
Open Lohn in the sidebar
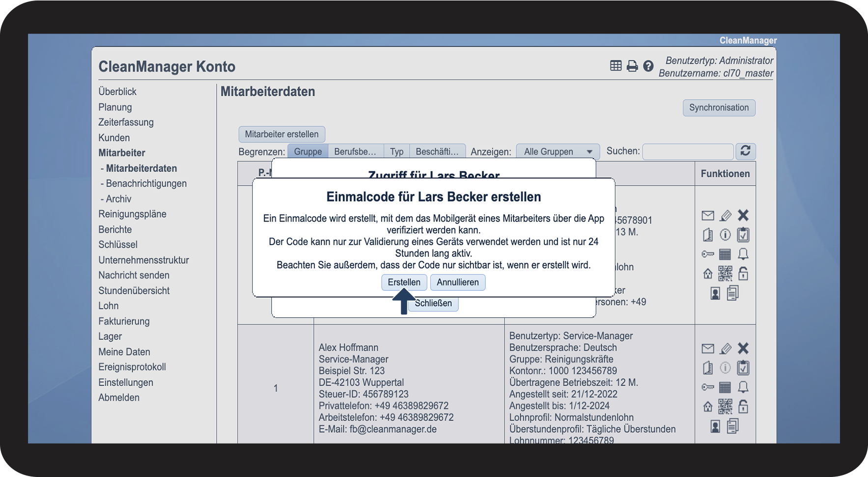[x=108, y=306]
